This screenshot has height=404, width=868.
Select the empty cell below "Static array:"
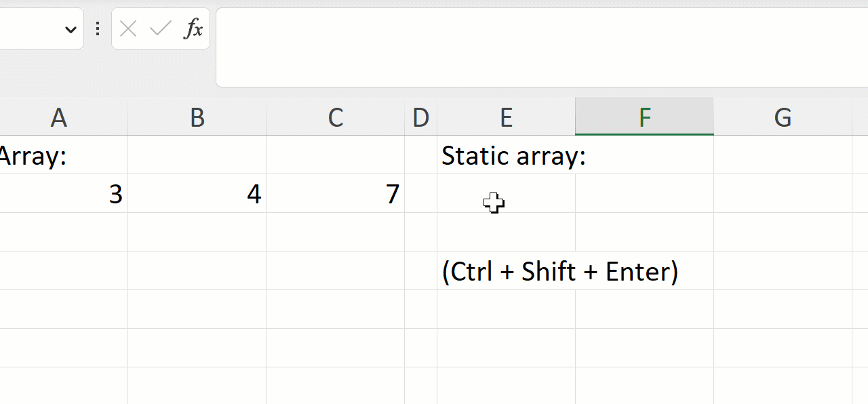coord(506,194)
